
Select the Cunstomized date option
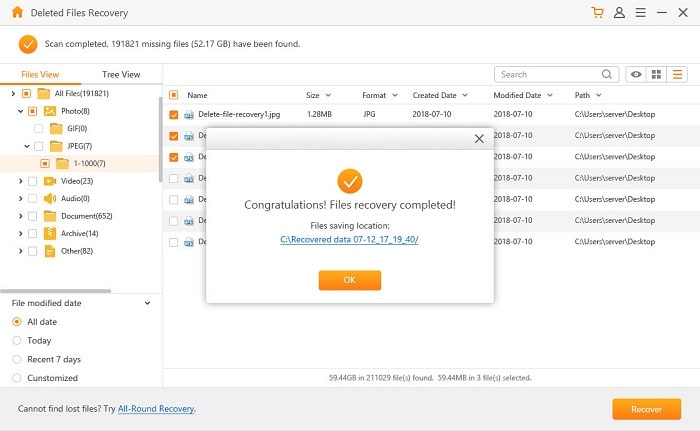tap(17, 378)
